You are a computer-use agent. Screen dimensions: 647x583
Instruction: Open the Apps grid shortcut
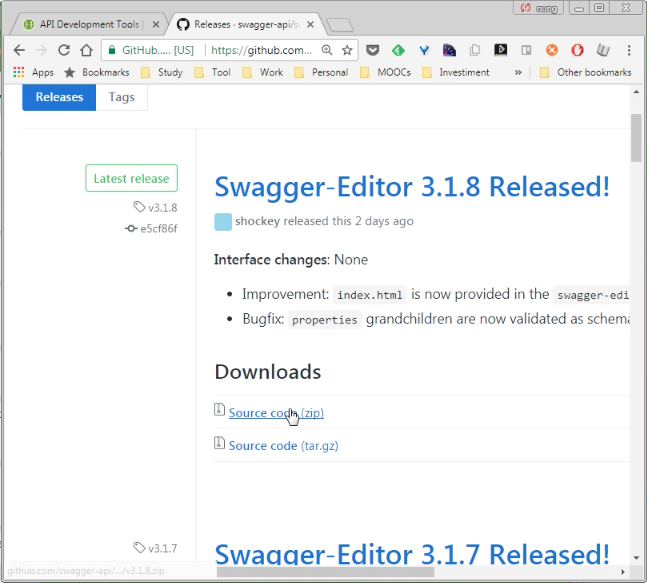tap(33, 73)
